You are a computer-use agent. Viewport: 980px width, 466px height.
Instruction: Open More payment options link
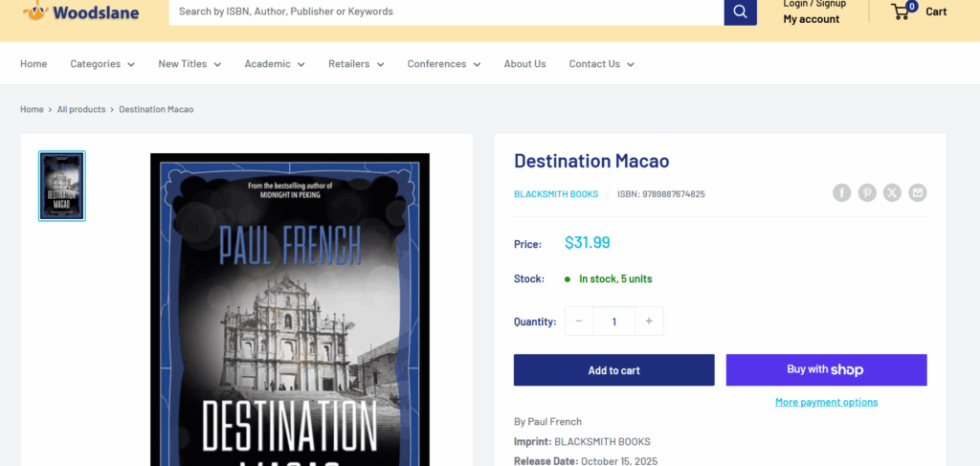pyautogui.click(x=826, y=402)
